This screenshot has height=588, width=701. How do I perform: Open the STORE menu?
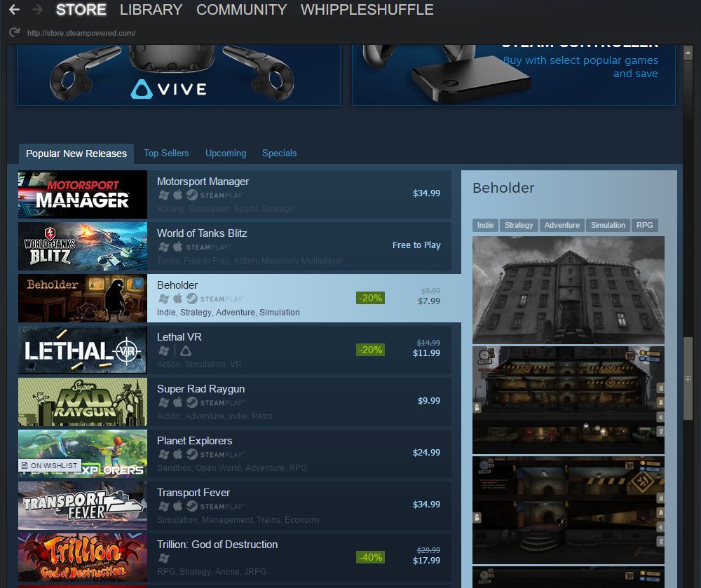click(x=81, y=9)
